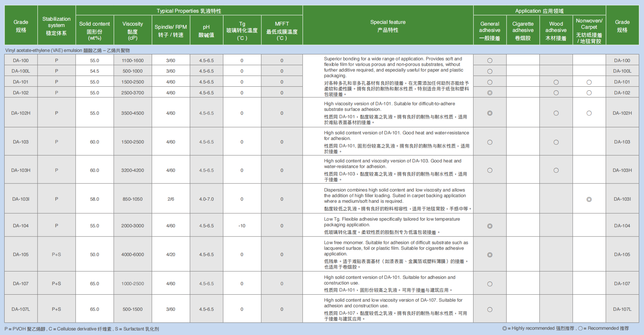
Task: Click the Nonwoven/Carpet circle for DA-102H
Action: (589, 113)
